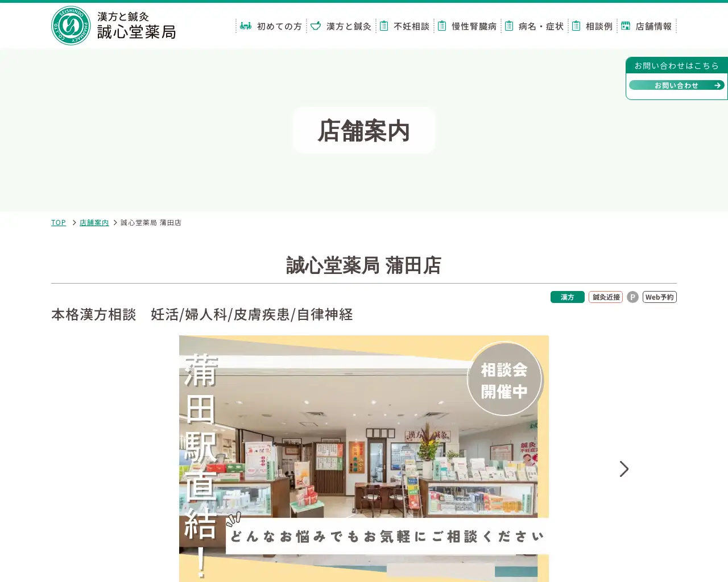Click the Web予約 reservation badge
Viewport: 728px width, 582px height.
coord(659,297)
